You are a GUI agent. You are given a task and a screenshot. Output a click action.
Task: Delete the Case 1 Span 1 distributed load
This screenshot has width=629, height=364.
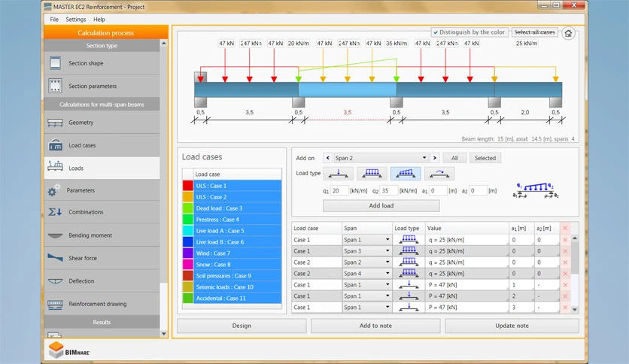click(x=565, y=240)
